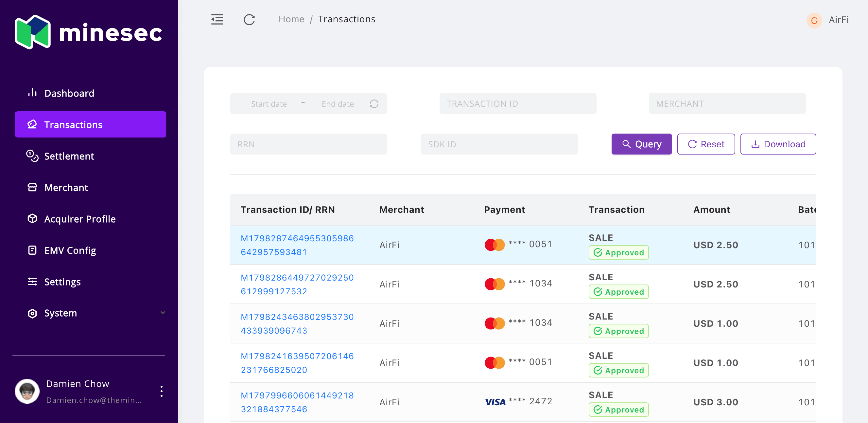
Task: Go to Dashboard in sidebar
Action: [69, 93]
